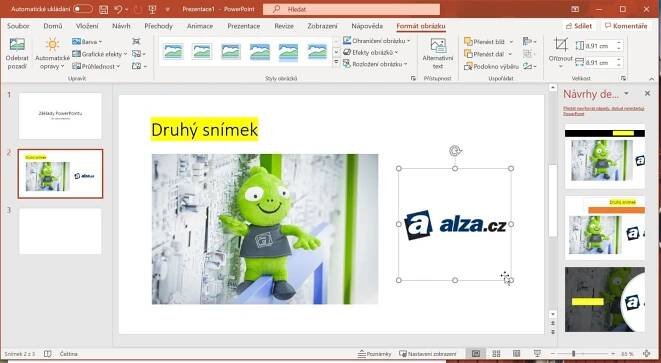This screenshot has height=363, width=661.
Task: Collapse the ribbon with chevron
Action: pyautogui.click(x=652, y=78)
